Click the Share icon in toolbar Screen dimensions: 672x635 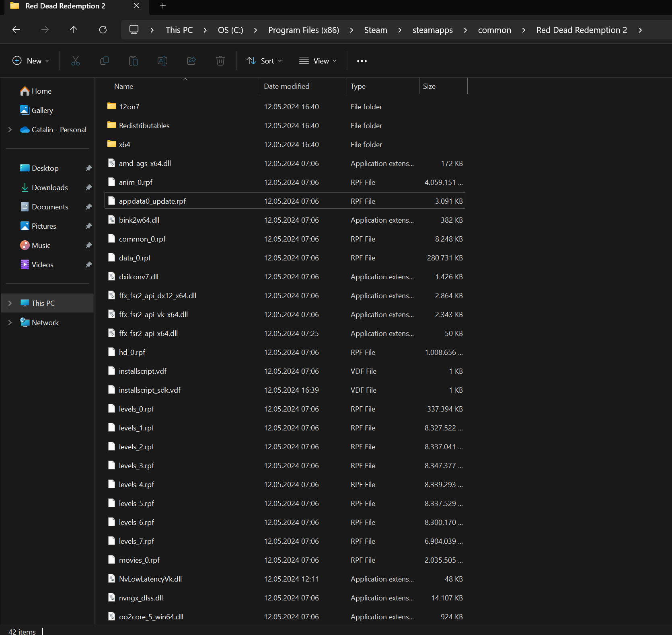pos(191,61)
